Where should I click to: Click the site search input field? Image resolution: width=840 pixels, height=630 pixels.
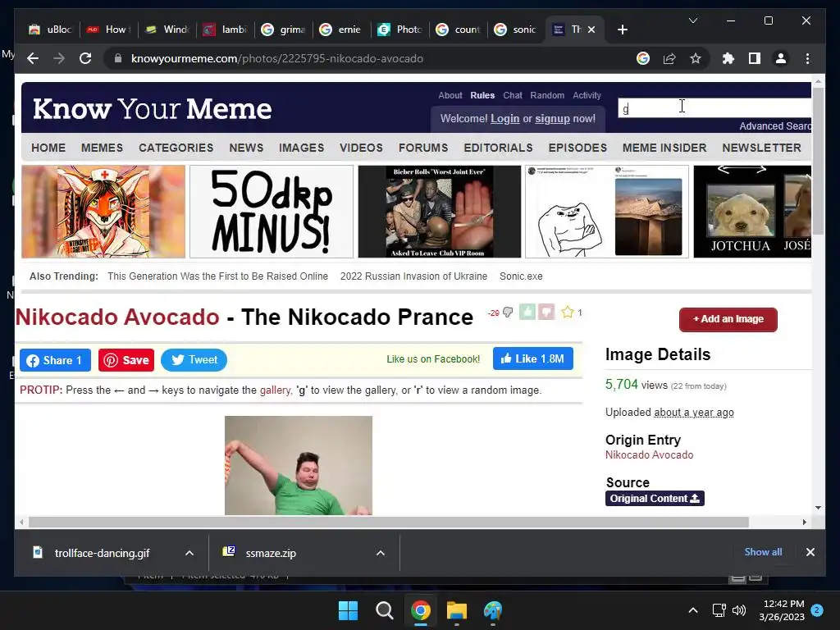(x=714, y=107)
